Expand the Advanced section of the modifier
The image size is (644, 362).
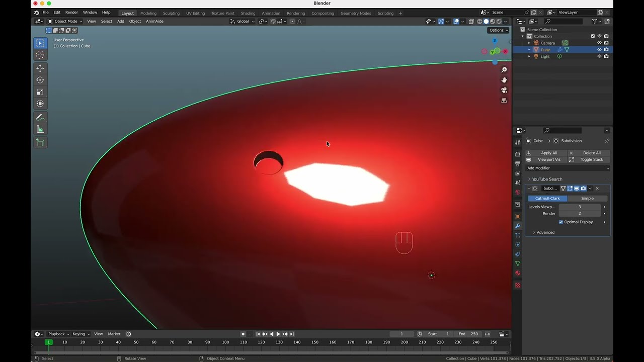coord(545,232)
